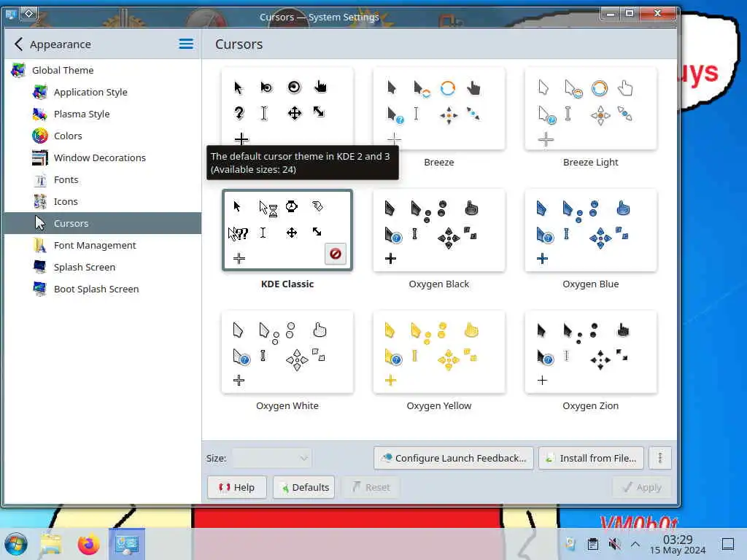This screenshot has height=560, width=747.
Task: Click the Oxygen Zion label text
Action: point(591,405)
